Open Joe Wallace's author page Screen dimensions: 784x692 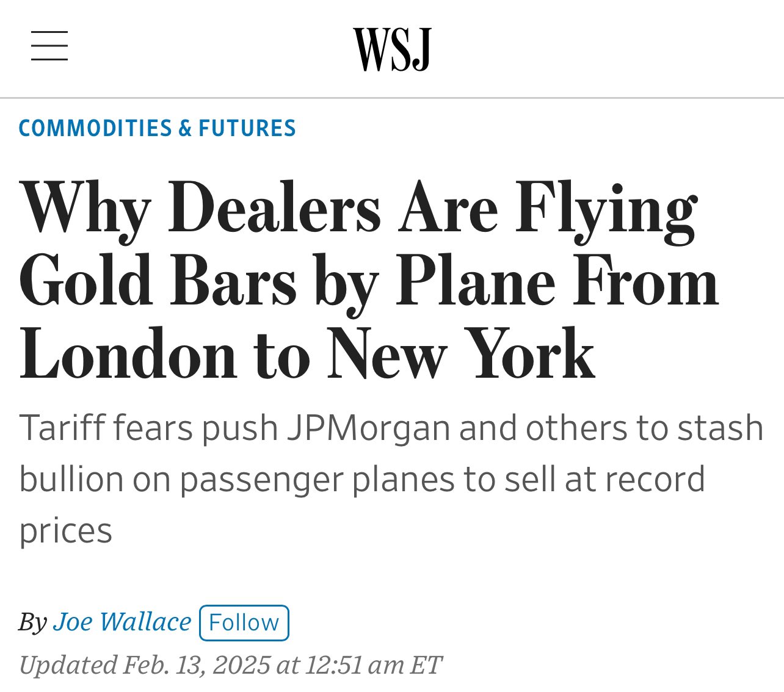click(x=122, y=622)
